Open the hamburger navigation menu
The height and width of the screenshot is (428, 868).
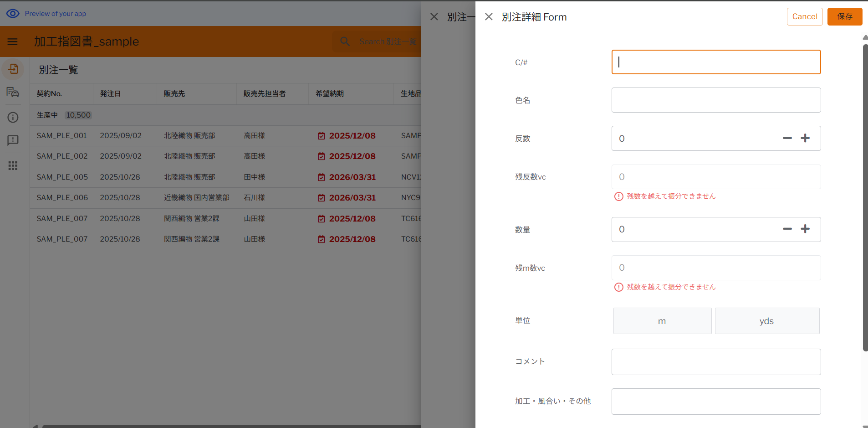(13, 41)
